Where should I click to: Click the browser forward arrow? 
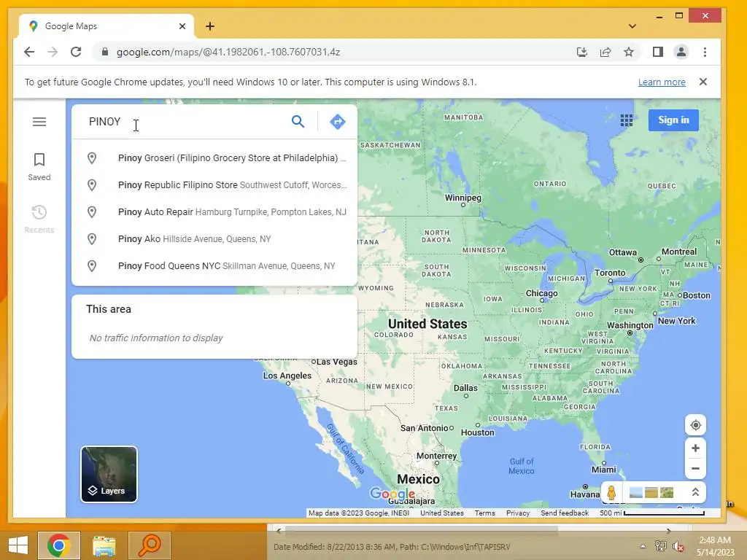pyautogui.click(x=53, y=52)
